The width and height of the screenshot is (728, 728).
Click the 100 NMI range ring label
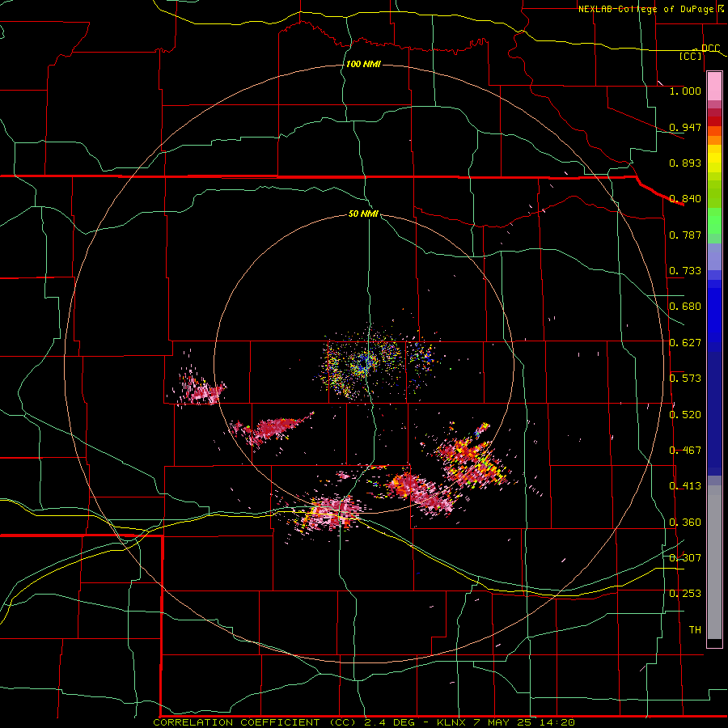point(363,64)
